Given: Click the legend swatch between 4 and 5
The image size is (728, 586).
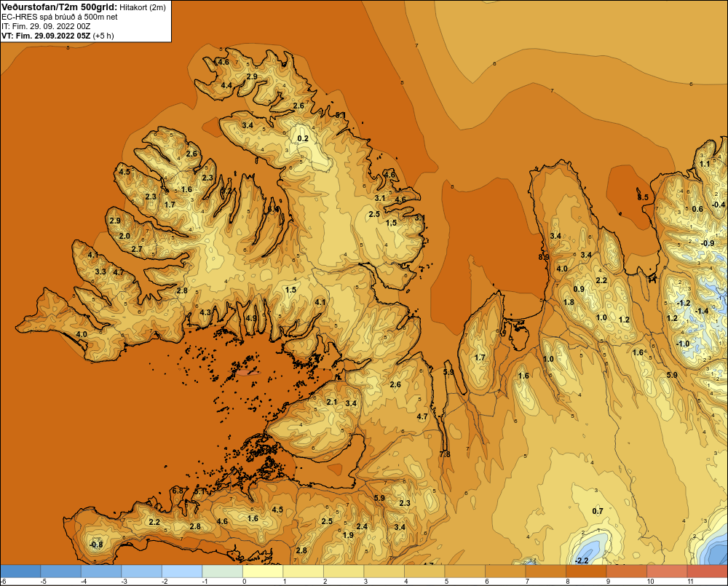Looking at the screenshot, I should tap(424, 571).
